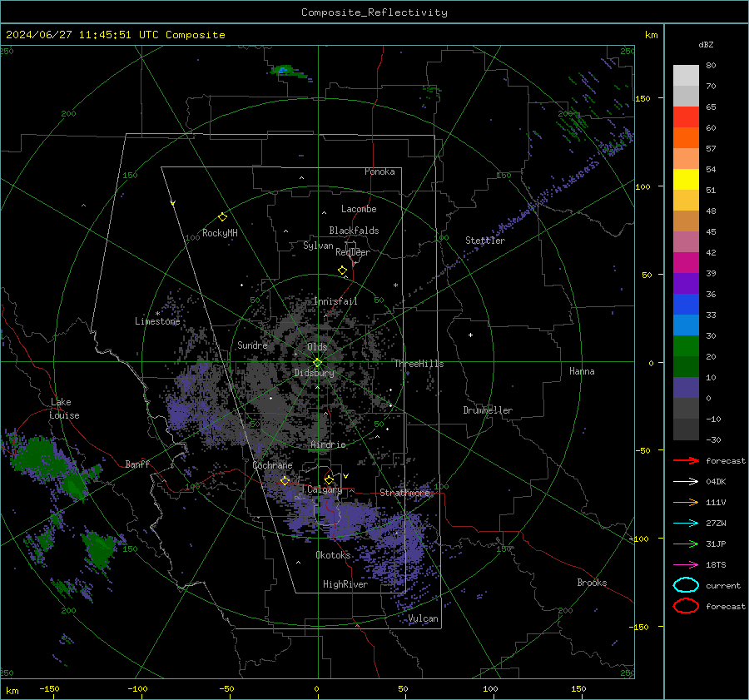The image size is (749, 700).
Task: Click the red forecast ellipse icon
Action: [x=686, y=606]
